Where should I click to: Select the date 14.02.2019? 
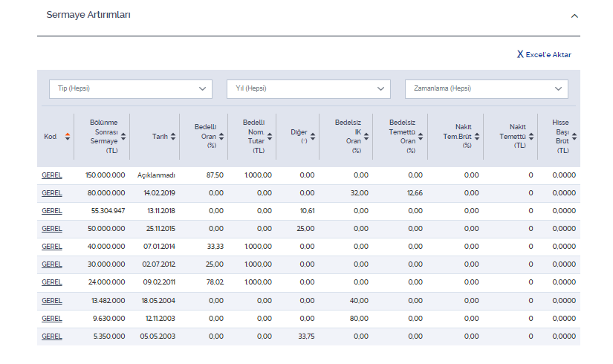coord(160,193)
